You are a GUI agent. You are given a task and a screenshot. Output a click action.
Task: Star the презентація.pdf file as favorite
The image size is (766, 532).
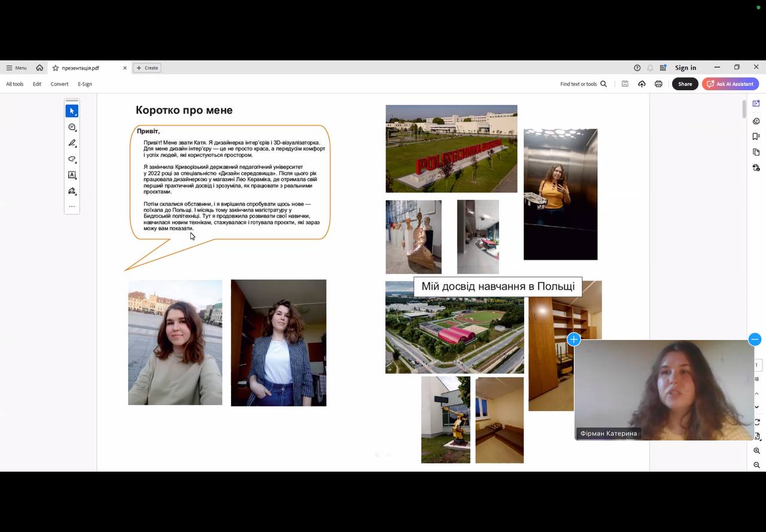click(x=56, y=68)
